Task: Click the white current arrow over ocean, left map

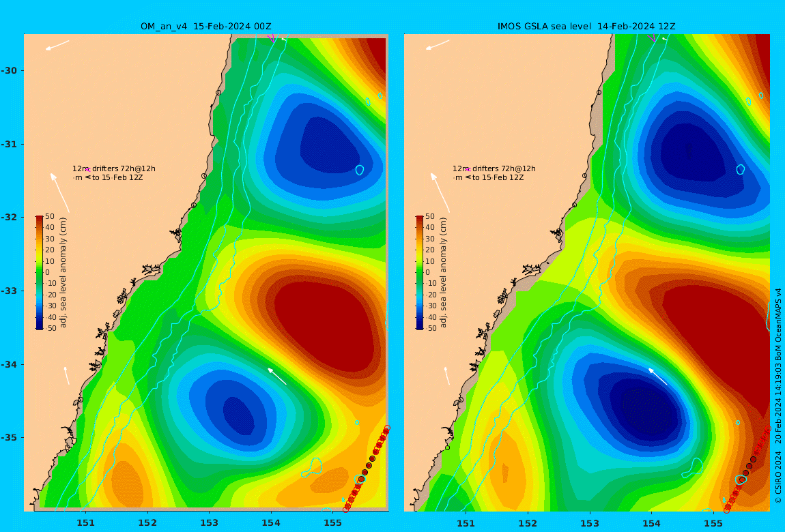Action: coord(277,376)
